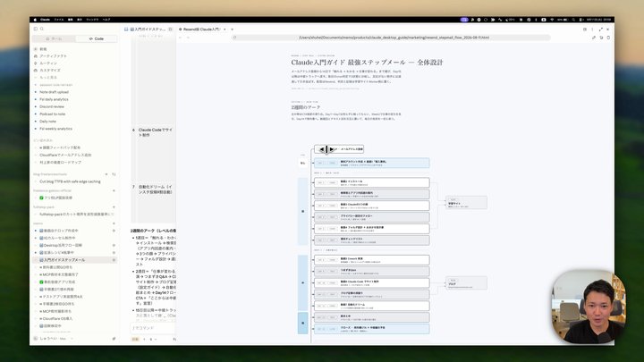This screenshot has height=362, width=644.
Task: Click the right arrow on the diagram navigator
Action: tap(332, 149)
